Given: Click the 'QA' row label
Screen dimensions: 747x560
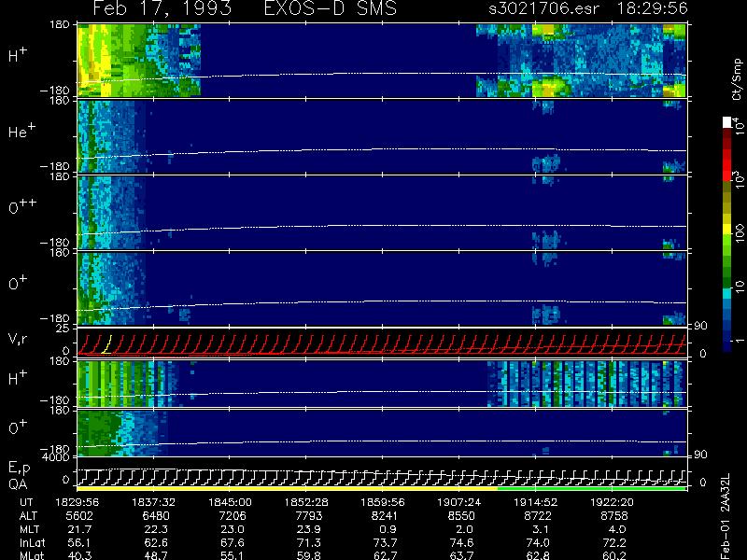Looking at the screenshot, I should (18, 483).
